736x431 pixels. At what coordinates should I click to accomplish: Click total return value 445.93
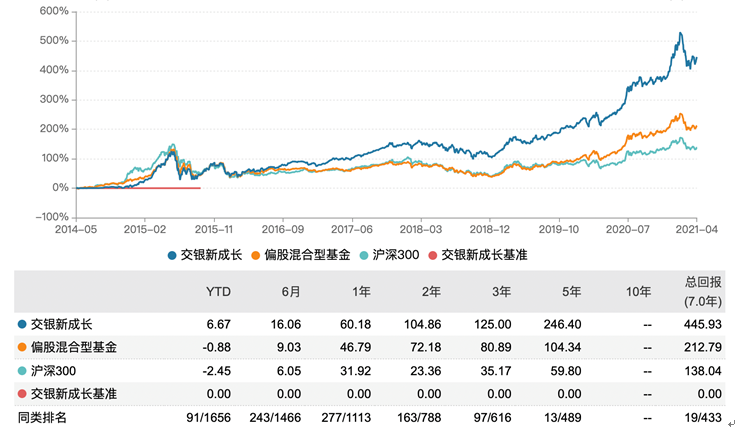click(x=703, y=324)
